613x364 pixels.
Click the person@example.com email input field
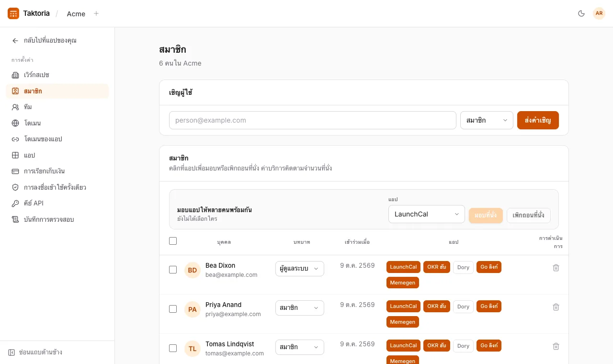pos(313,120)
